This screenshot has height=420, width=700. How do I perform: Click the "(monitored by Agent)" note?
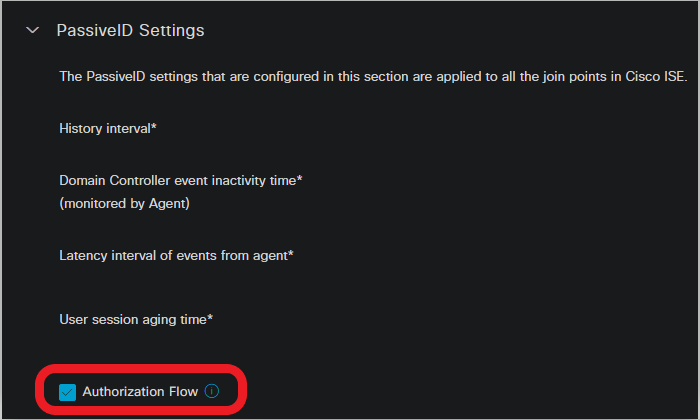pyautogui.click(x=122, y=204)
